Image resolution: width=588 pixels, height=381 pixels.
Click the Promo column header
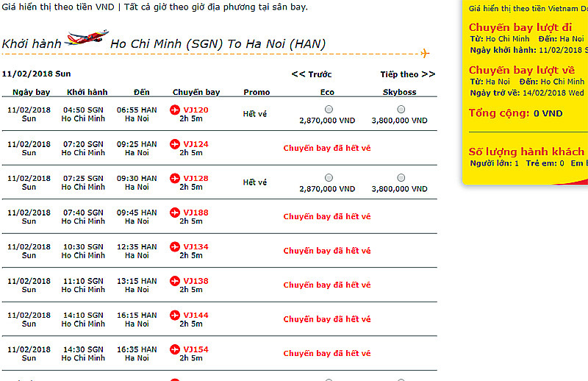coord(257,93)
